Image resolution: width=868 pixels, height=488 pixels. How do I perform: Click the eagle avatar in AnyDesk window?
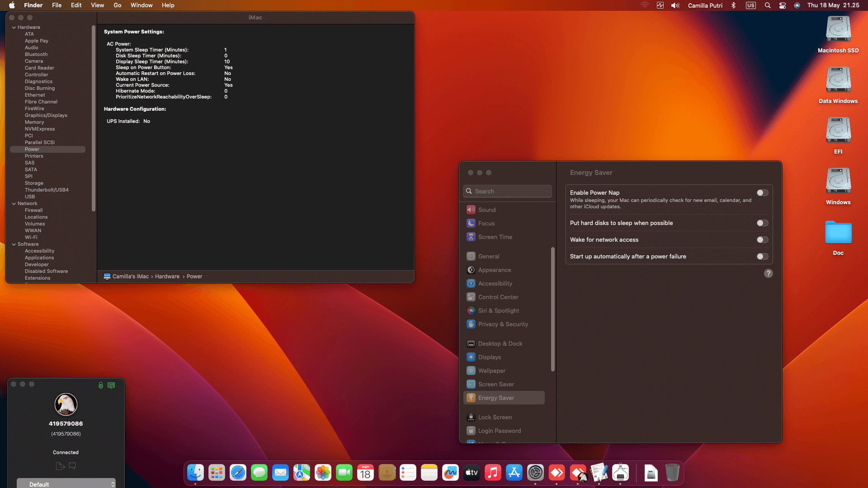66,404
